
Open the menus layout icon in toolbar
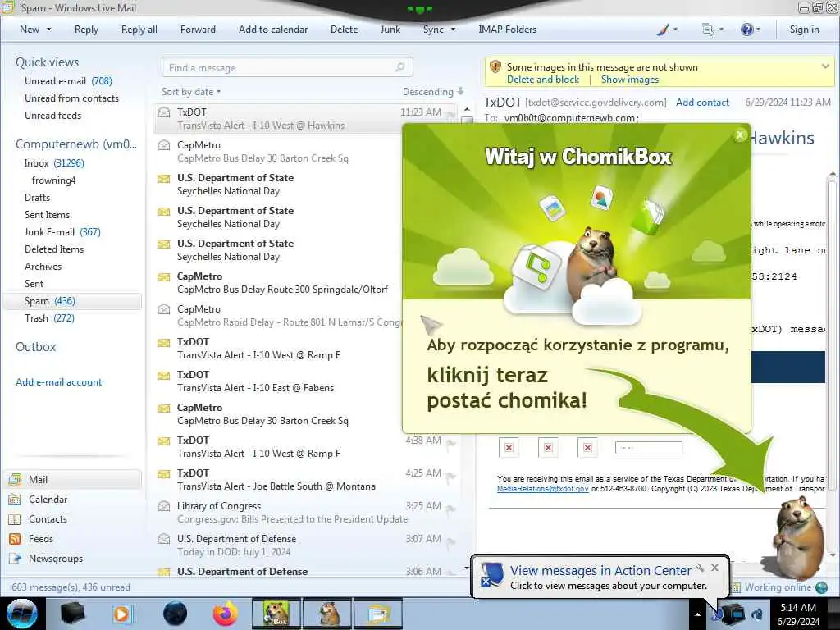pyautogui.click(x=708, y=30)
